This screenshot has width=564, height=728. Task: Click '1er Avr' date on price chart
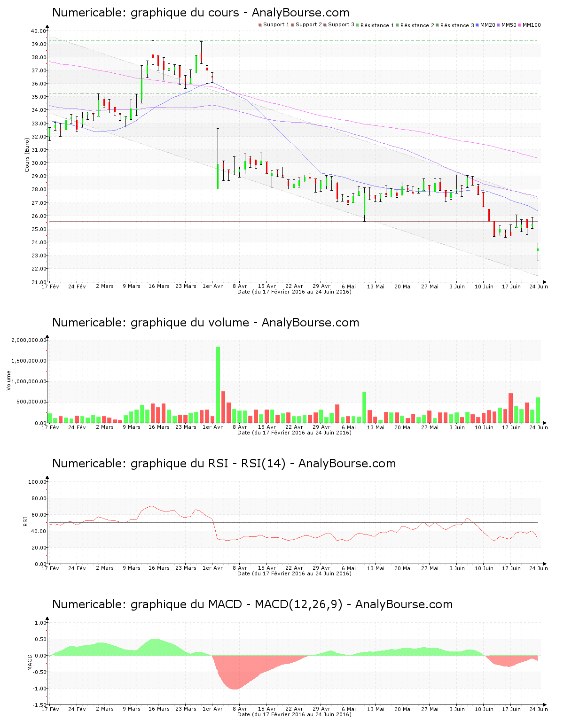click(x=212, y=286)
